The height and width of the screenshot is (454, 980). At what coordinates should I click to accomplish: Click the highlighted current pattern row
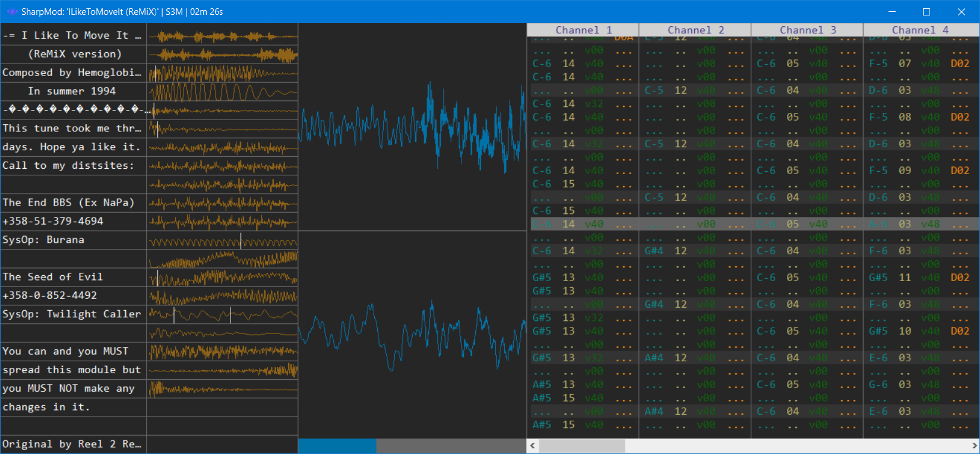(753, 224)
